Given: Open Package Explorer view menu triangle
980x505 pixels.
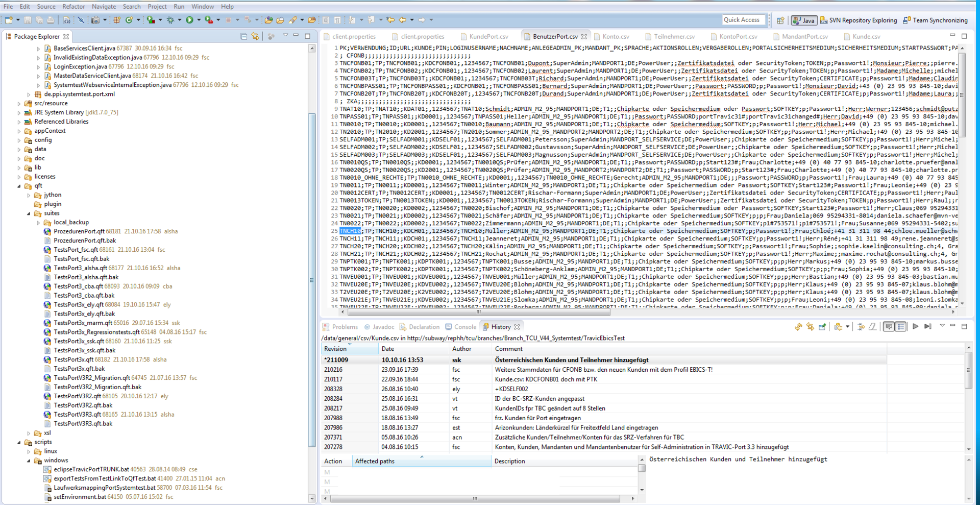Looking at the screenshot, I should (x=285, y=36).
